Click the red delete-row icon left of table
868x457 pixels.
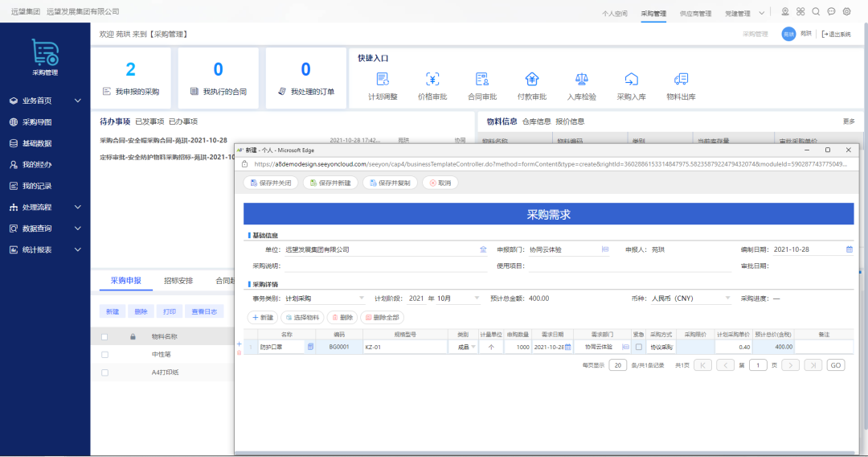(x=240, y=352)
